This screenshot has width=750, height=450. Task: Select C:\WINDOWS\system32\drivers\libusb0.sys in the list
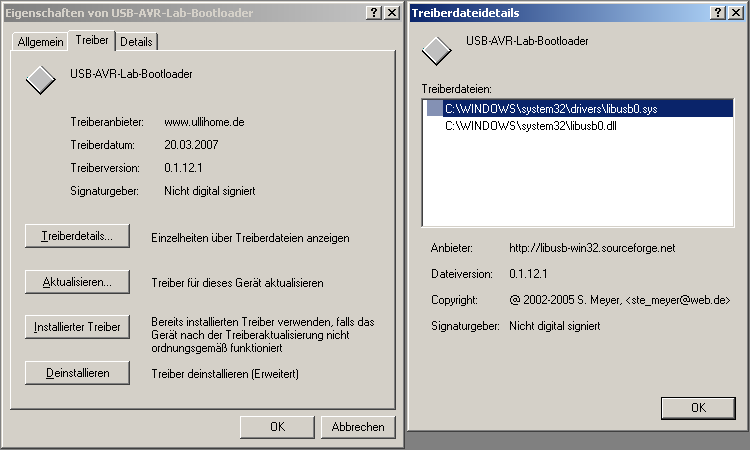[x=580, y=109]
